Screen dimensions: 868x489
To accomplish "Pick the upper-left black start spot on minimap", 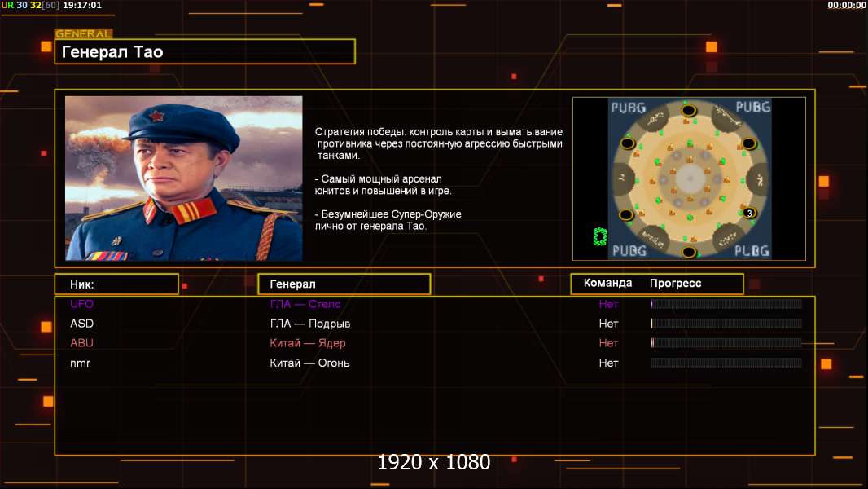I will [627, 143].
